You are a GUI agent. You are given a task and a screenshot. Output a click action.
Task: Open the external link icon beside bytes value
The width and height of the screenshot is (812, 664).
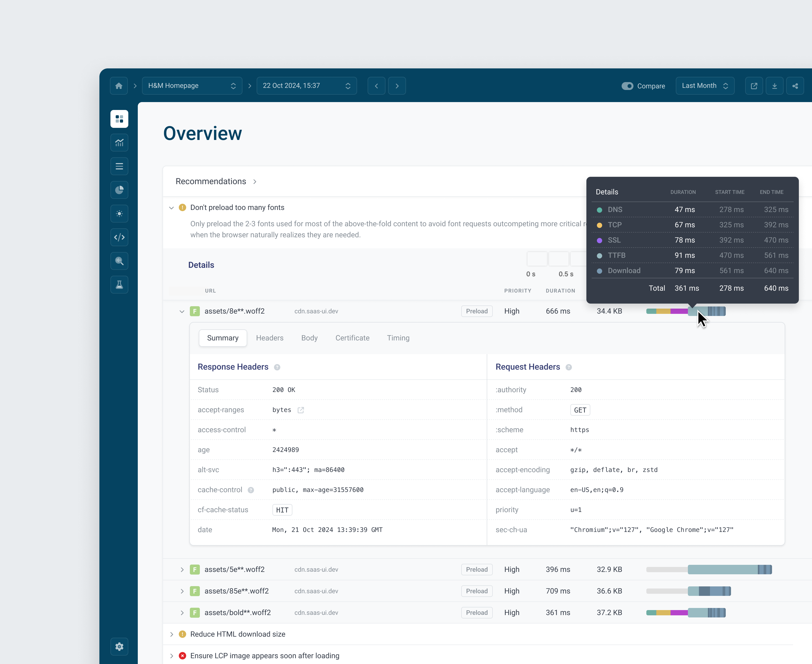coord(301,410)
